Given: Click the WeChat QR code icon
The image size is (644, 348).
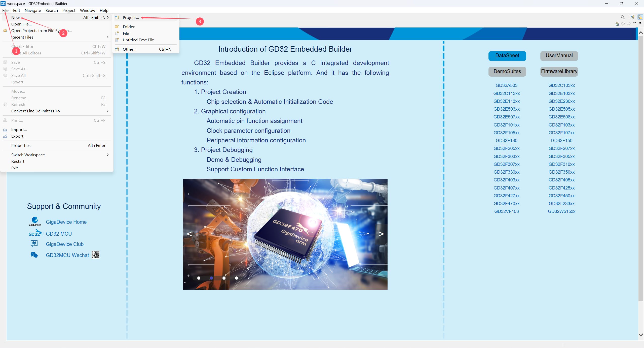Looking at the screenshot, I should (x=95, y=255).
